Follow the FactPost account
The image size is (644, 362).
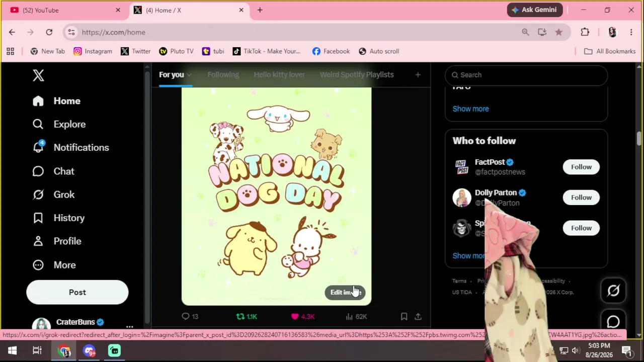(x=581, y=167)
